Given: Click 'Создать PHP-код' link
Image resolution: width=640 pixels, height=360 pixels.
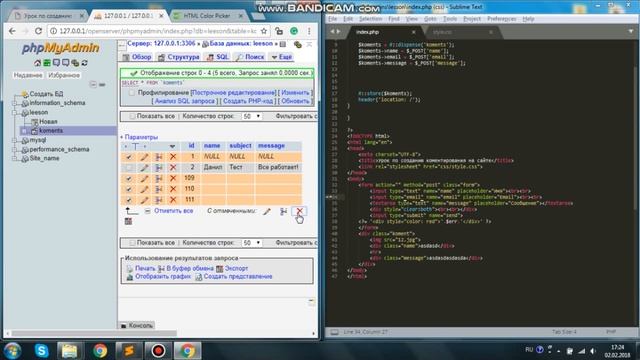Looking at the screenshot, I should point(248,101).
